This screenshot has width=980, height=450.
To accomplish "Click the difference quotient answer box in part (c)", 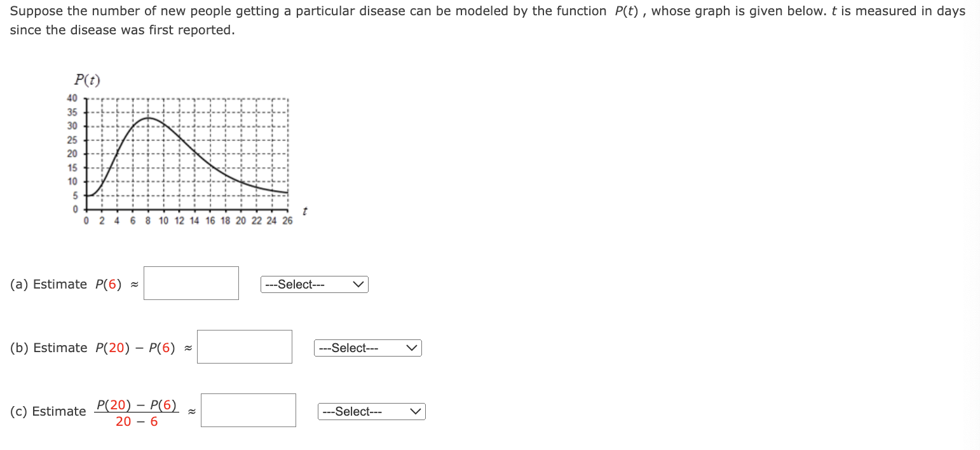I will (x=248, y=410).
